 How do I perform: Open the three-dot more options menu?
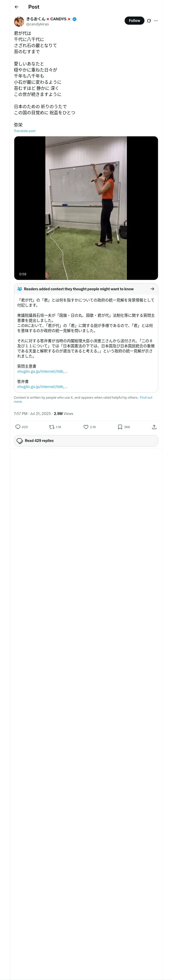pos(156,21)
